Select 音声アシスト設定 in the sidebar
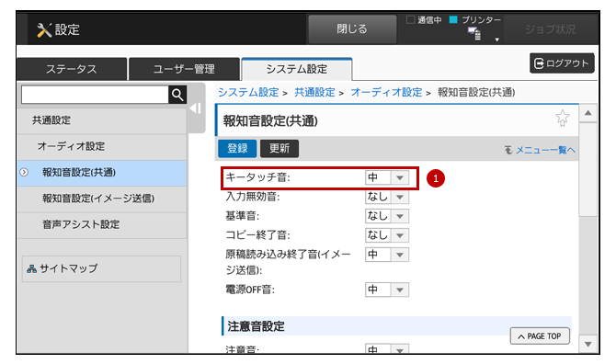Image resolution: width=616 pixels, height=364 pixels. click(x=102, y=224)
